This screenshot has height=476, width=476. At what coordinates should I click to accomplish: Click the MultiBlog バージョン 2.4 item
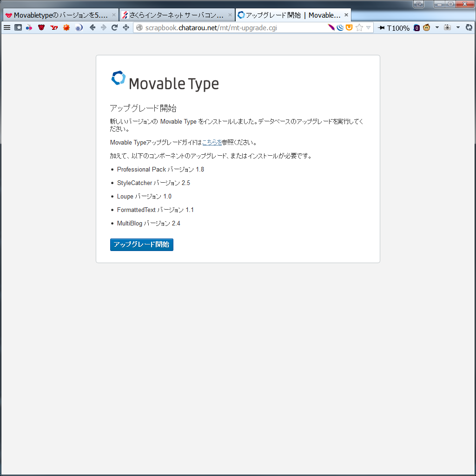[x=148, y=224]
